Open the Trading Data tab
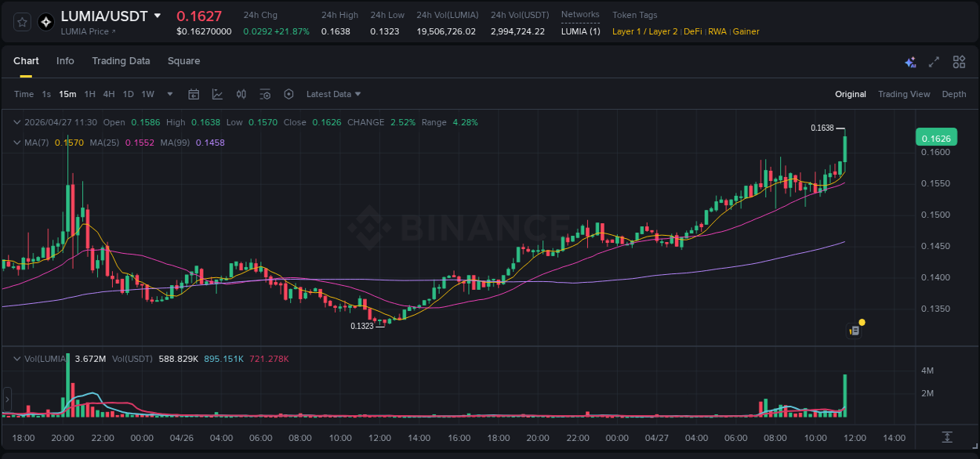 click(121, 61)
